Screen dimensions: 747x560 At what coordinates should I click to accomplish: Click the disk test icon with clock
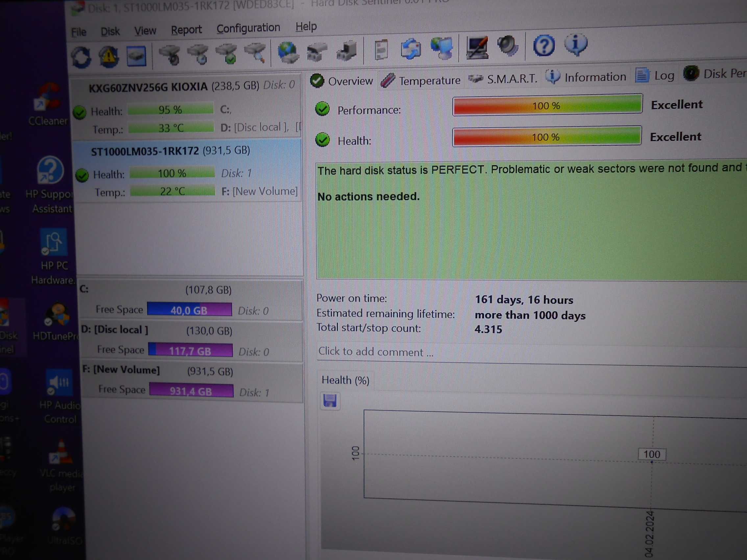[x=198, y=54]
